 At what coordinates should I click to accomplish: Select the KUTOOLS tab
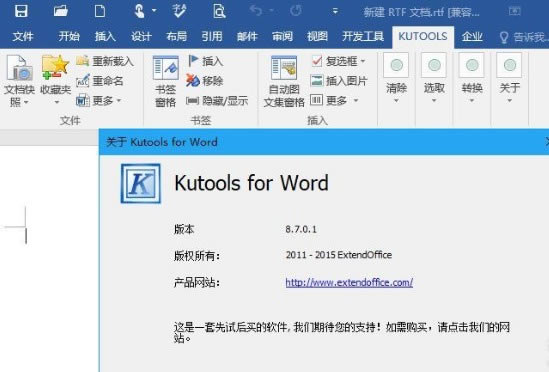[x=423, y=36]
